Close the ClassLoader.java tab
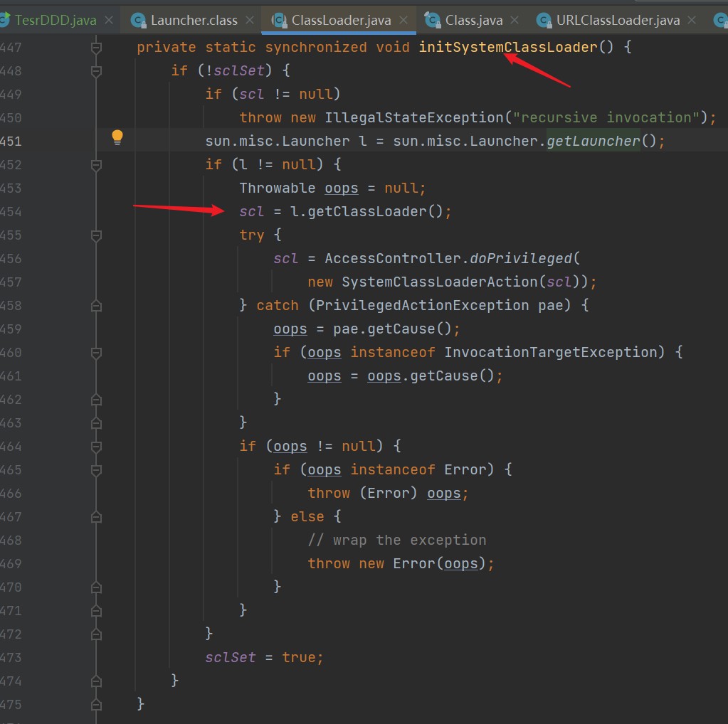 403,20
